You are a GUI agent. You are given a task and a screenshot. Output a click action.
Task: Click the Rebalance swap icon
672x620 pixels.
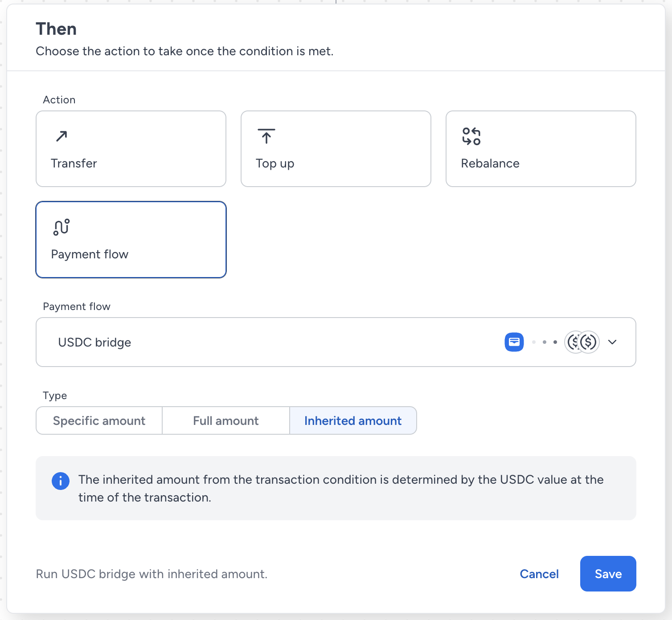coord(471,136)
